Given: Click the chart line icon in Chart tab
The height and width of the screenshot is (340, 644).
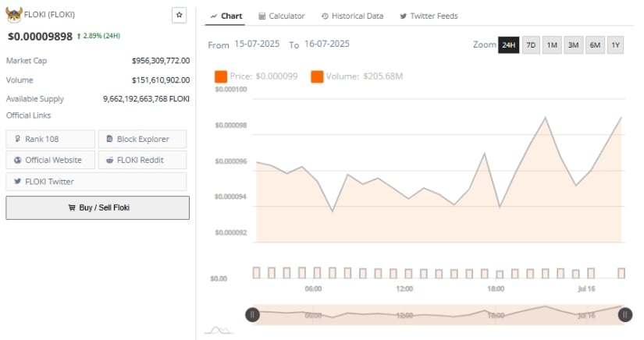Looking at the screenshot, I should [214, 16].
